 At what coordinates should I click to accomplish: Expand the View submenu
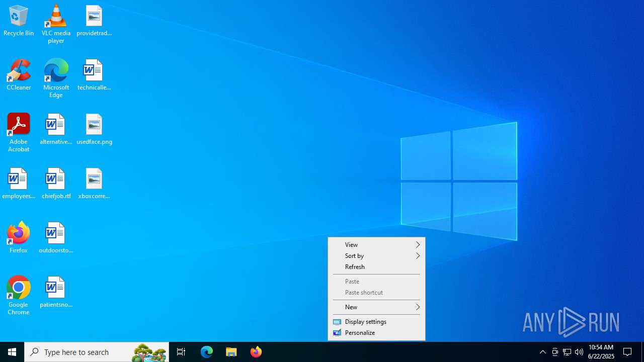tap(376, 245)
